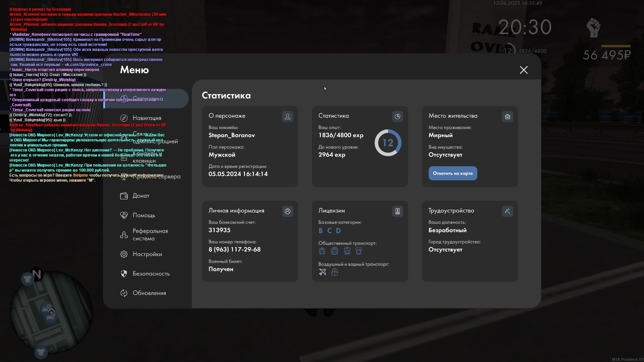Image resolution: width=644 pixels, height=362 pixels.
Task: Click the registration date 05.05.2024 16:14:14
Action: pyautogui.click(x=238, y=174)
